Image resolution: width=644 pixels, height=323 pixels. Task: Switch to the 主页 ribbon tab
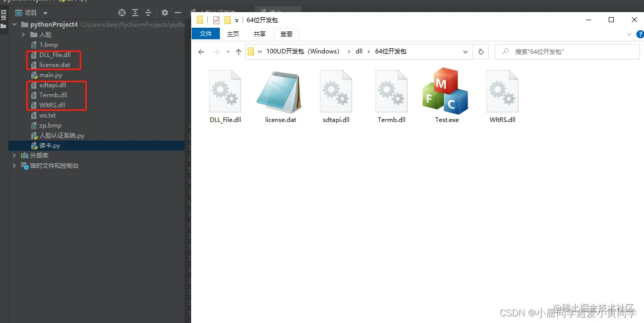tap(233, 34)
